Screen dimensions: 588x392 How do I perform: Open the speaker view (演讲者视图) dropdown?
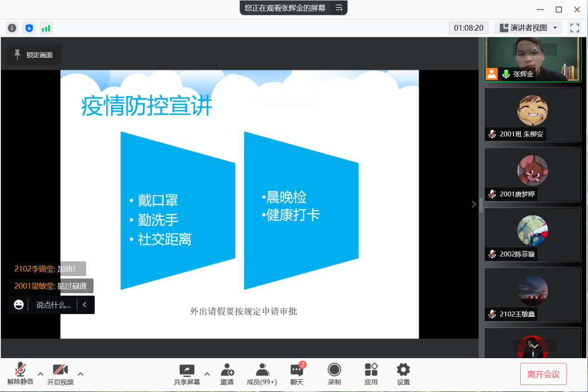(x=528, y=28)
